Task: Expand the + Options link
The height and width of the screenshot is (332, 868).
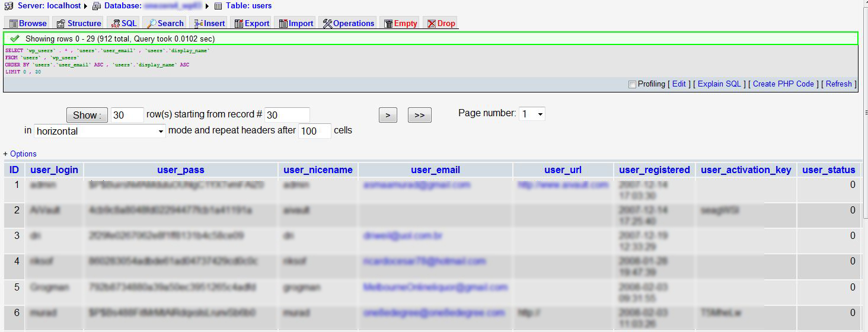Action: pos(20,154)
